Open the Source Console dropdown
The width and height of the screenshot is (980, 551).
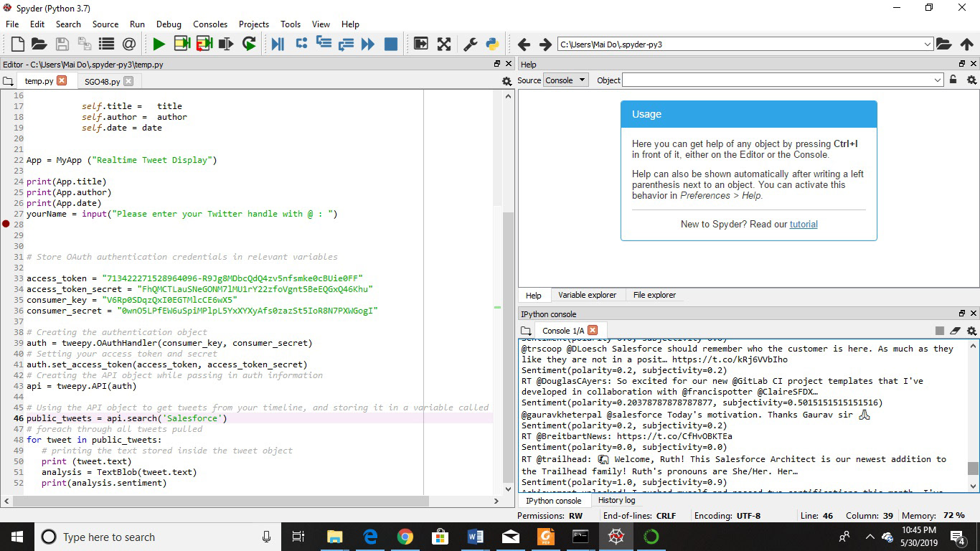566,80
